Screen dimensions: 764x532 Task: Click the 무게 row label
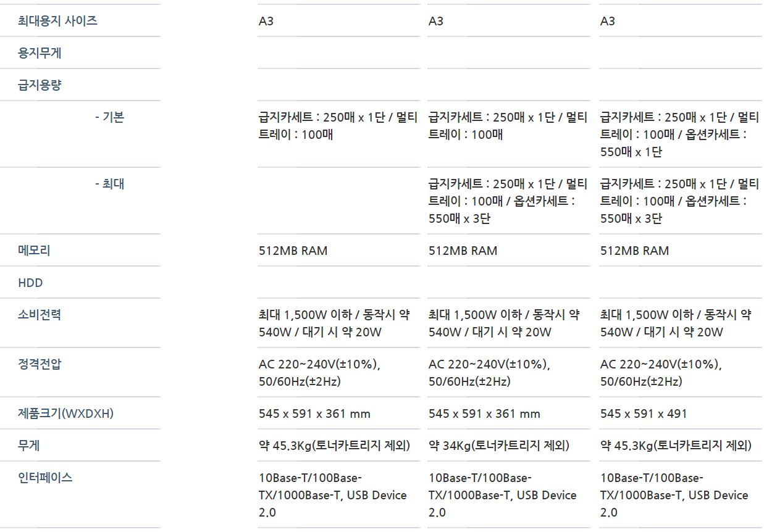[28, 446]
